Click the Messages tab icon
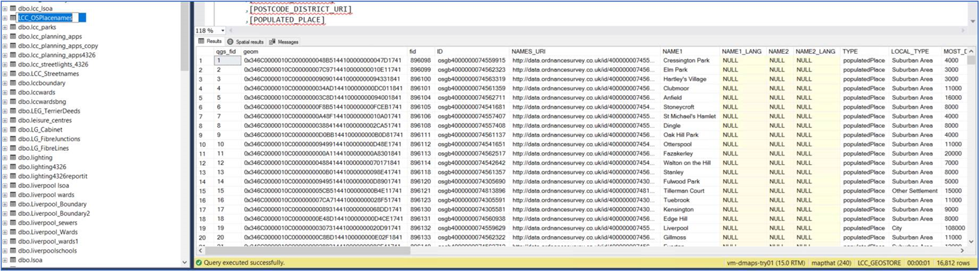 (x=272, y=41)
